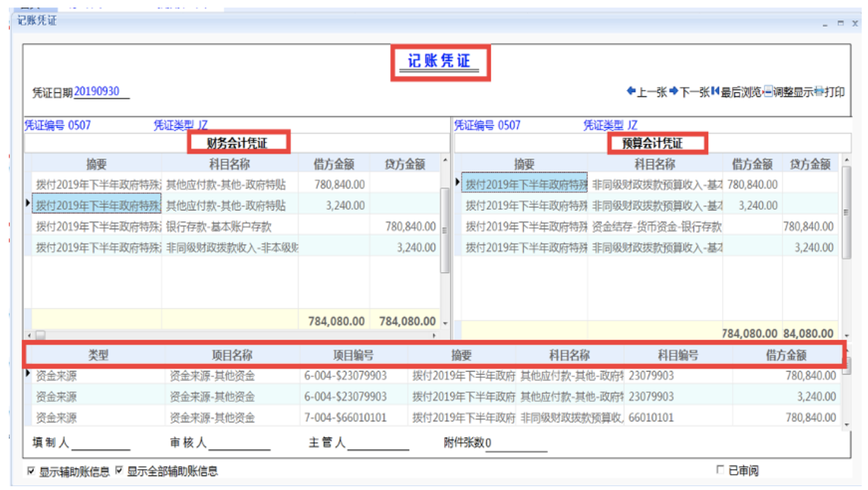The width and height of the screenshot is (868, 490).
Task: Toggle the 显示辅助账信息 checkbox
Action: pos(31,471)
